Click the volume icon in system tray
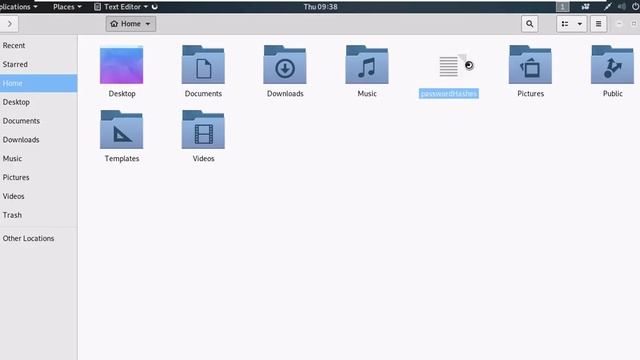This screenshot has height=360, width=640. (622, 7)
